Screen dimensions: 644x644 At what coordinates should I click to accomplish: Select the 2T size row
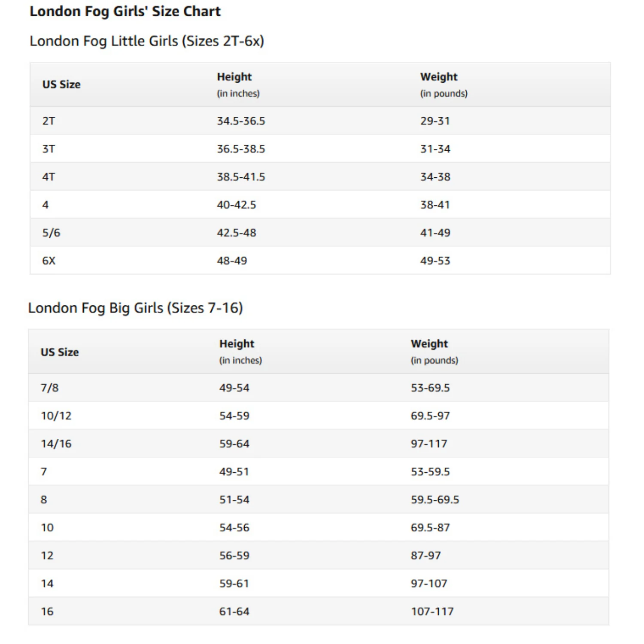(320, 121)
